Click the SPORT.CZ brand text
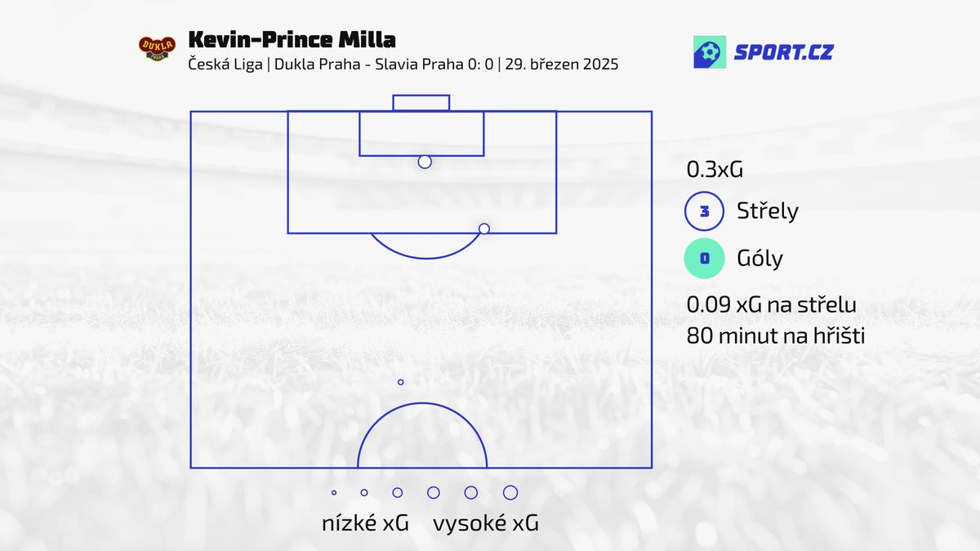The width and height of the screenshot is (980, 551). pyautogui.click(x=783, y=53)
